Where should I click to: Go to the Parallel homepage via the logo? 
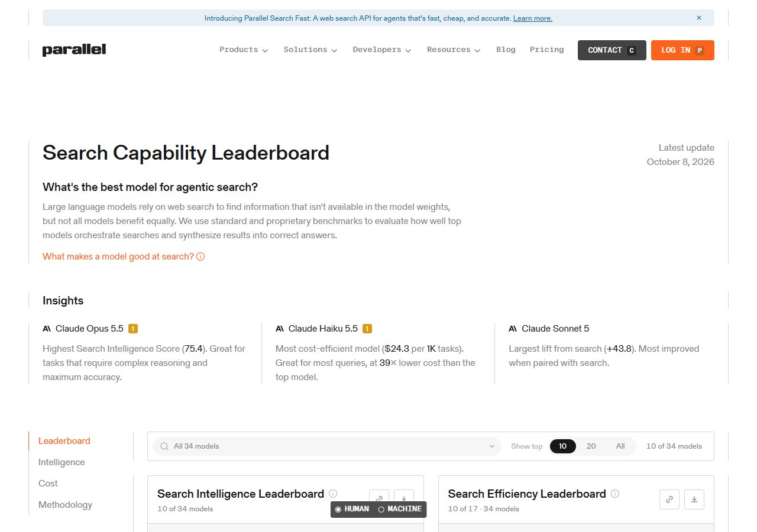pyautogui.click(x=74, y=50)
